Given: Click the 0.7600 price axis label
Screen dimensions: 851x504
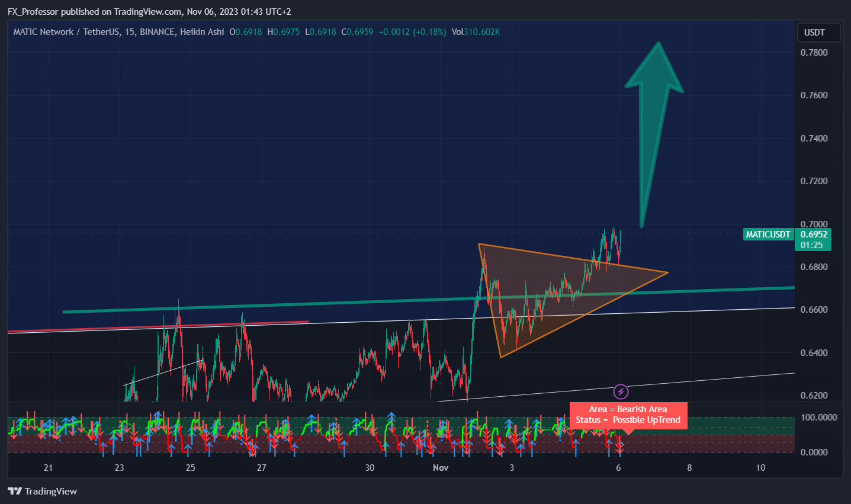Looking at the screenshot, I should (814, 95).
